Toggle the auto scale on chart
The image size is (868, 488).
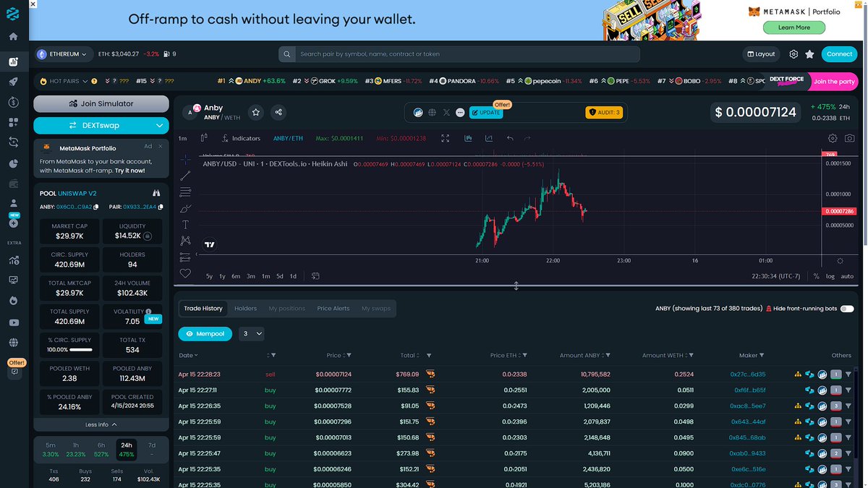847,276
